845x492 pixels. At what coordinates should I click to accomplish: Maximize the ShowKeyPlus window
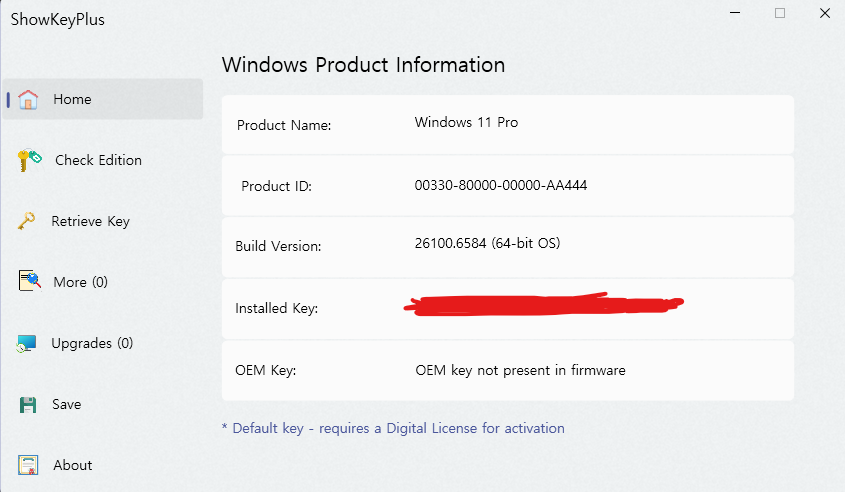(x=780, y=13)
